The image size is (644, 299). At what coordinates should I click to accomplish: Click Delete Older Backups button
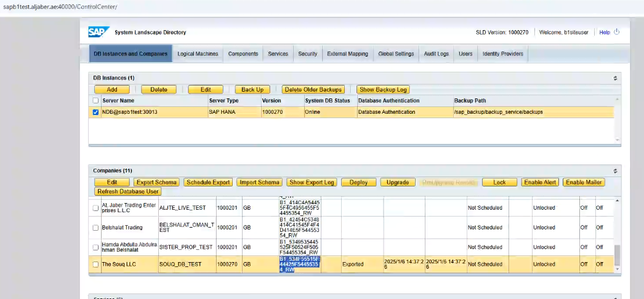tap(313, 90)
